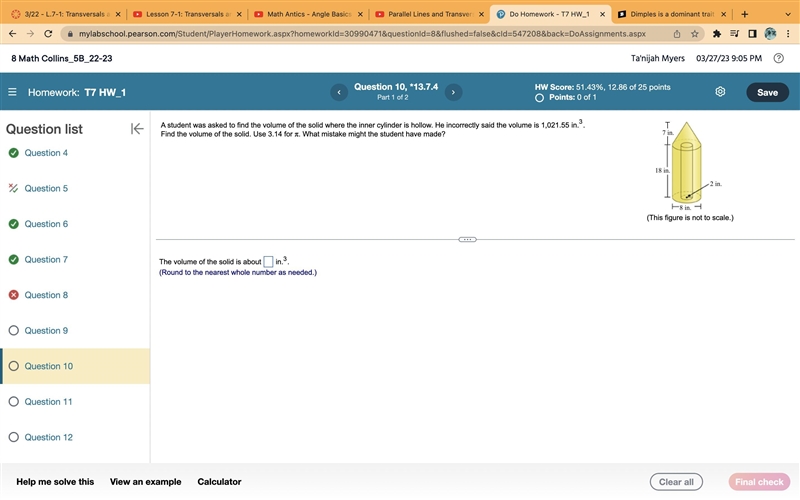Switch to the 3/22 - L.7-1 Transversals tab

click(65, 14)
